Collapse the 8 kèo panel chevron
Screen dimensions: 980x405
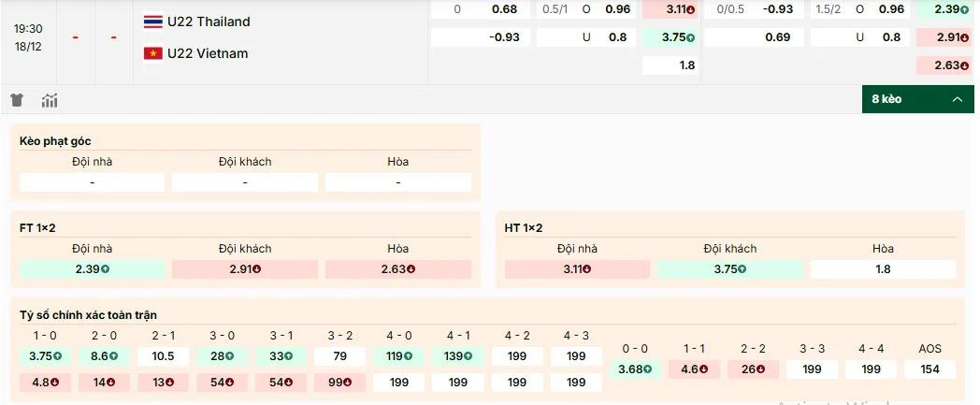[957, 99]
